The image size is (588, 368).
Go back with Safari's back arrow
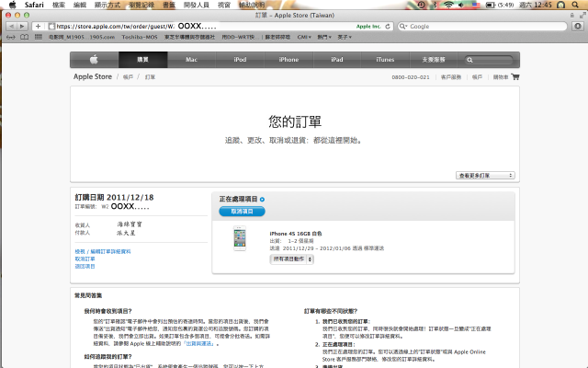click(12, 27)
